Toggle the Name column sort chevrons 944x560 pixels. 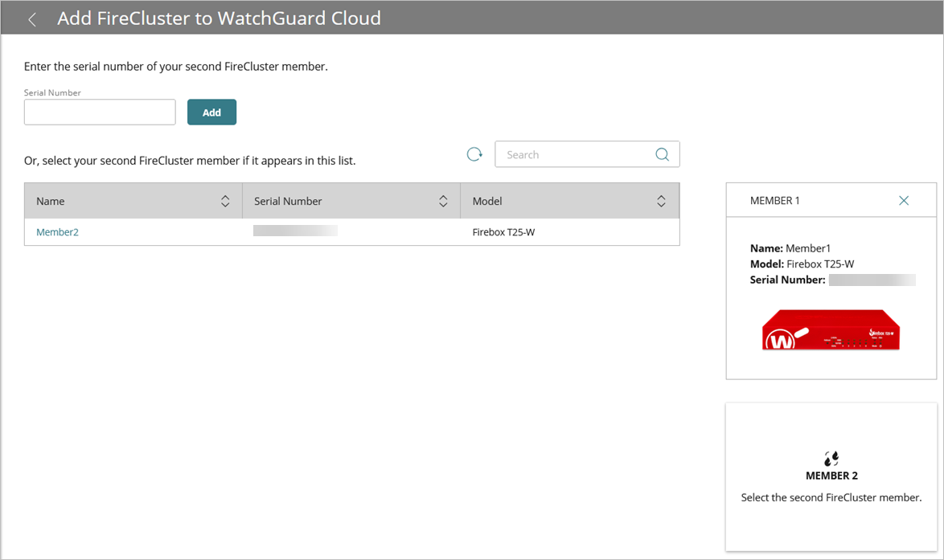coord(224,200)
